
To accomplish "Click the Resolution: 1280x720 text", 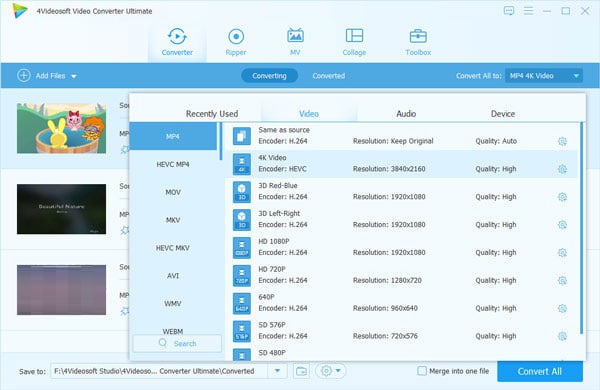I will tap(387, 281).
